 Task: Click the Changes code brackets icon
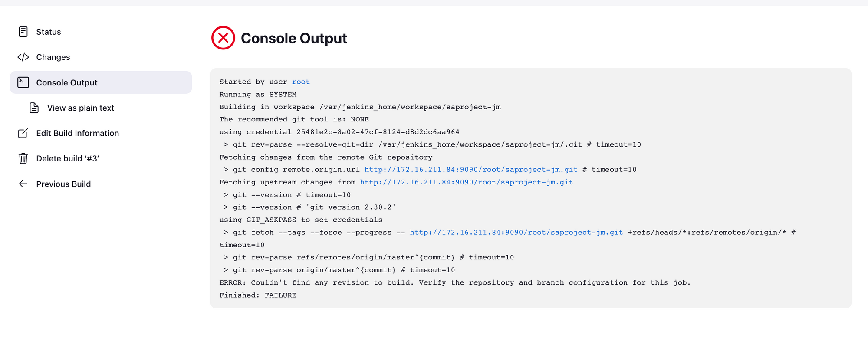23,57
